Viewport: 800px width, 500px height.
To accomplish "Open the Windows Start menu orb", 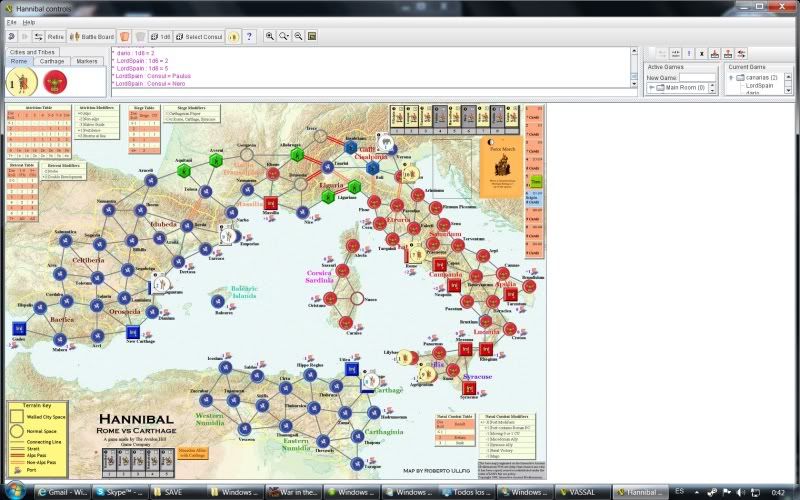I will pos(15,490).
